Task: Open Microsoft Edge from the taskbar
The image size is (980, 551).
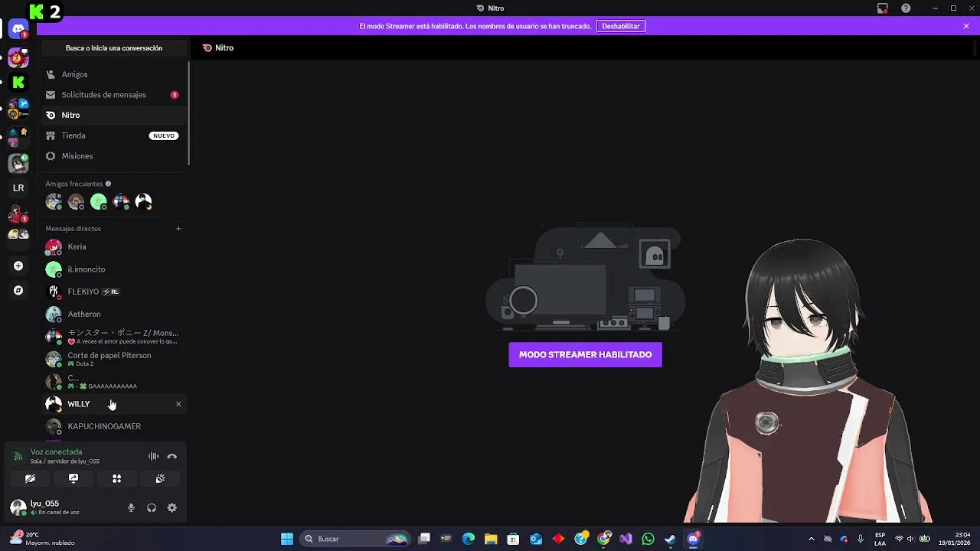Action: 469,539
